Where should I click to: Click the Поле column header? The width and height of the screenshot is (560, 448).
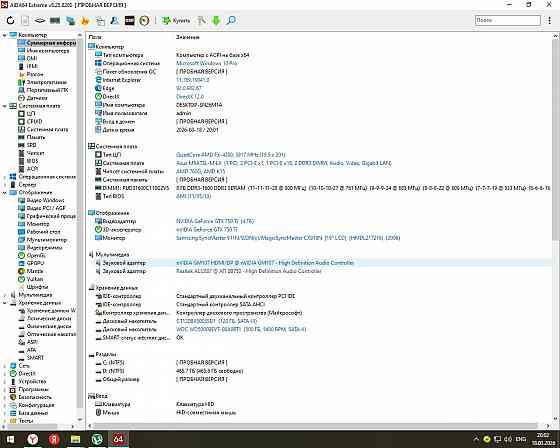tap(95, 37)
